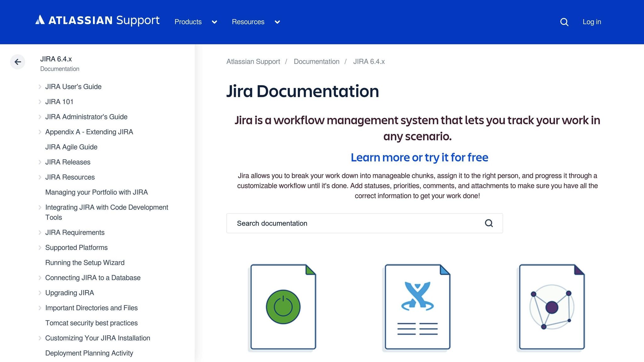Screen dimensions: 644x362
Task: Open the search icon in the top navigation
Action: coord(564,22)
